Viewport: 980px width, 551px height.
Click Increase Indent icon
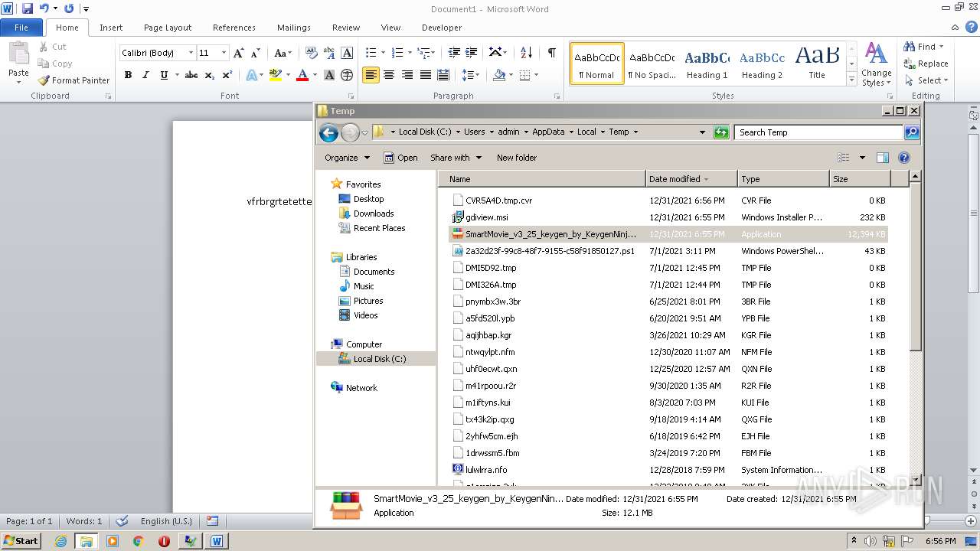pyautogui.click(x=472, y=53)
